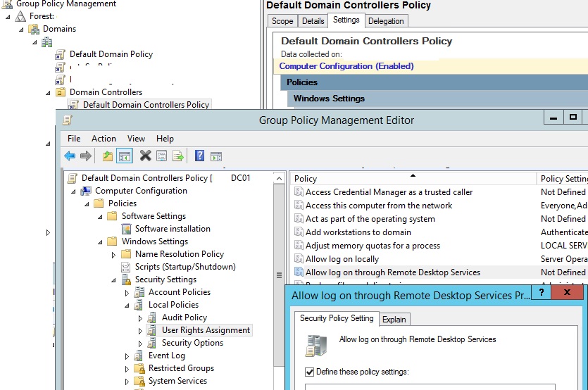This screenshot has width=588, height=390.
Task: Open the Delegation tab
Action: coord(386,21)
